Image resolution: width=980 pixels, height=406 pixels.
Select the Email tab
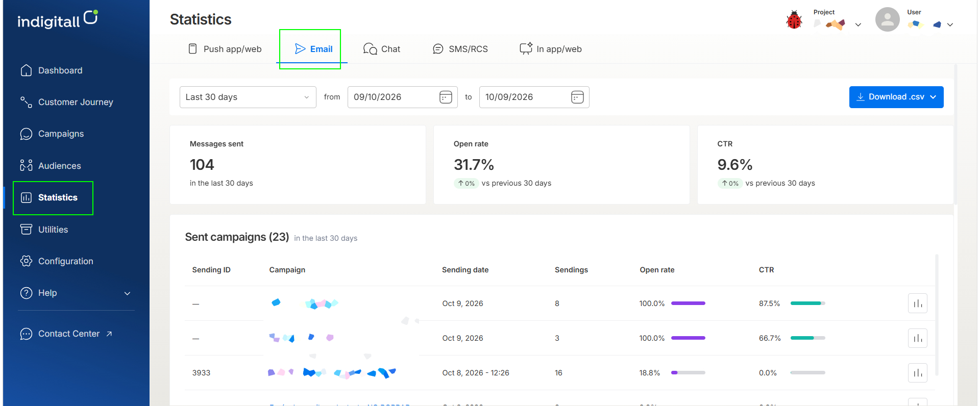pyautogui.click(x=313, y=49)
